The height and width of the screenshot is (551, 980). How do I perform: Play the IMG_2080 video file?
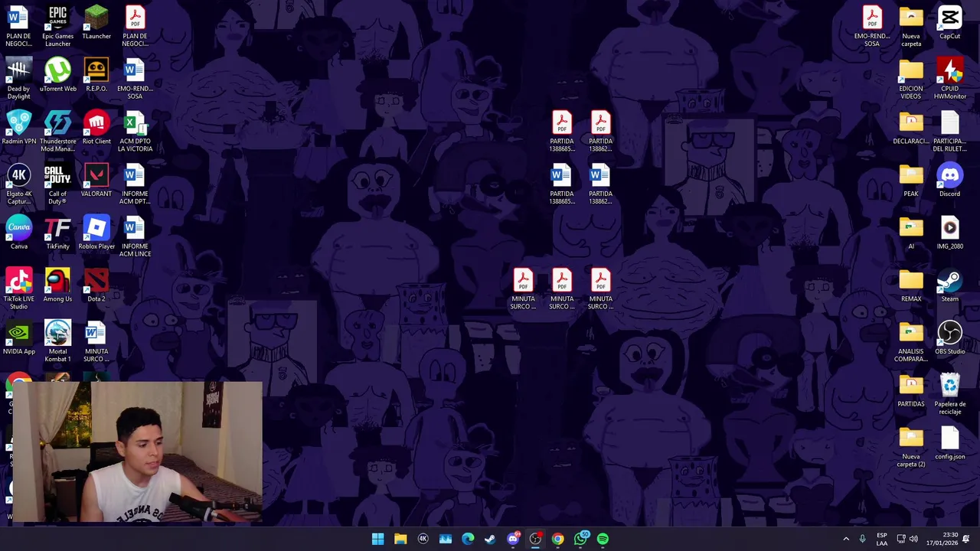[949, 233]
